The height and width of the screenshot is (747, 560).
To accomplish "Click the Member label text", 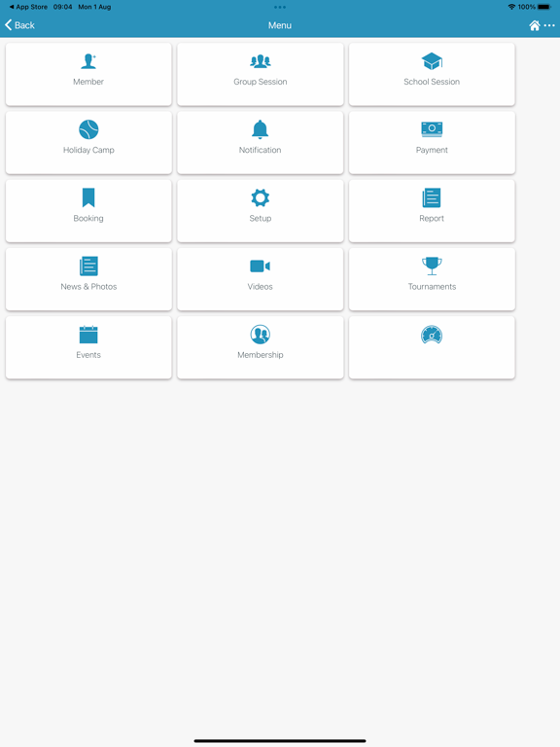I will click(x=88, y=82).
